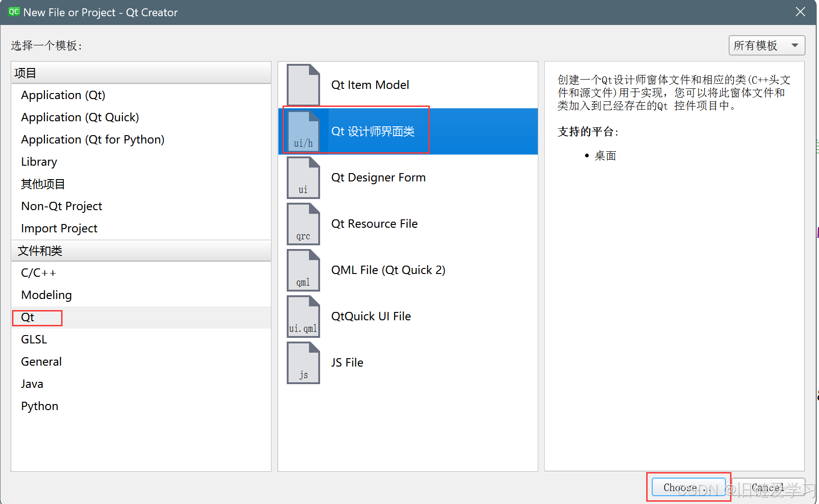Click the 选择一个模板 label
Viewport: 819px width, 504px height.
coord(46,45)
